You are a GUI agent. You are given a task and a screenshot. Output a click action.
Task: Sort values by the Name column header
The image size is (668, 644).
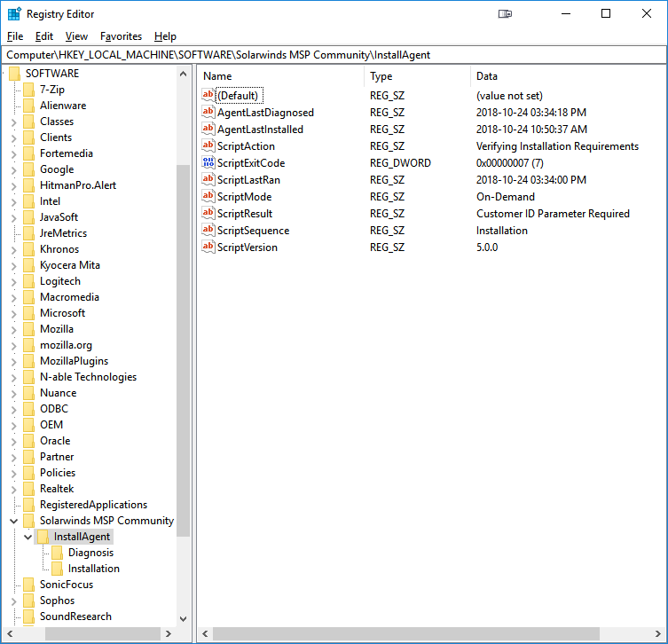(281, 76)
